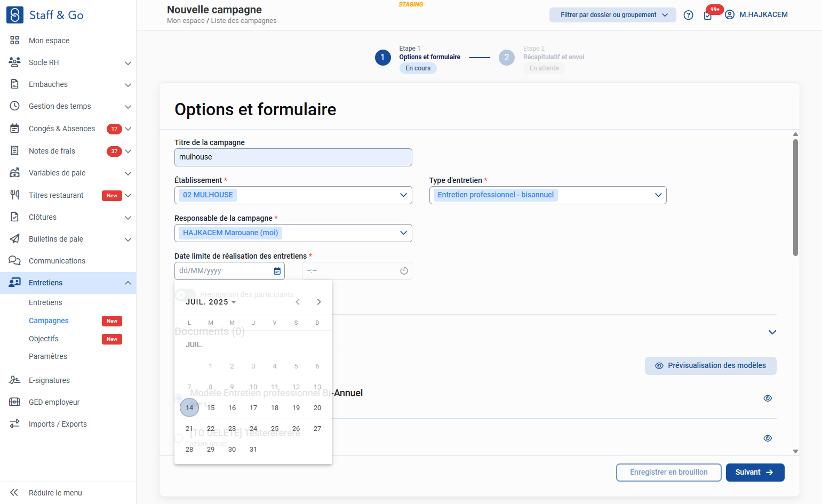Select day 14 in the calendar

(189, 407)
